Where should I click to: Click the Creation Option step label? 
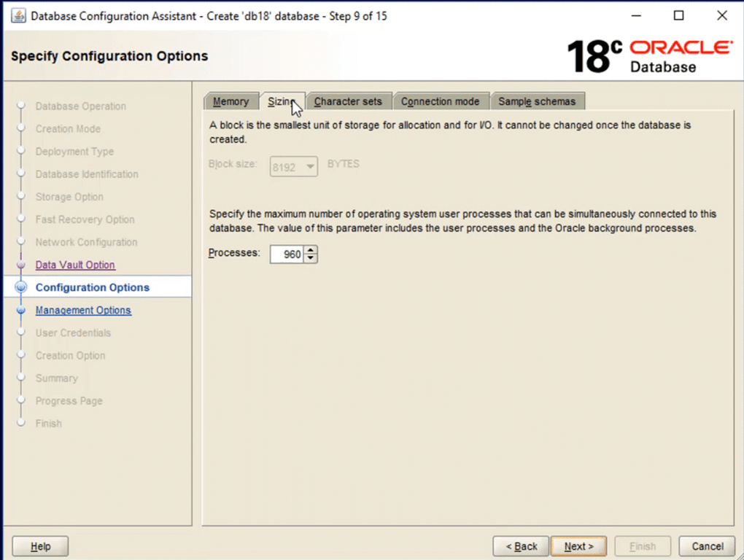[70, 356]
